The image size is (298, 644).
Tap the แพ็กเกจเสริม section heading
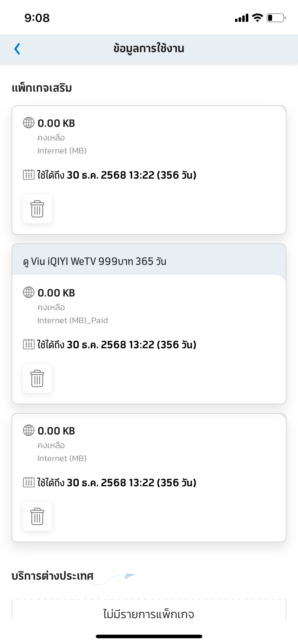coord(42,88)
